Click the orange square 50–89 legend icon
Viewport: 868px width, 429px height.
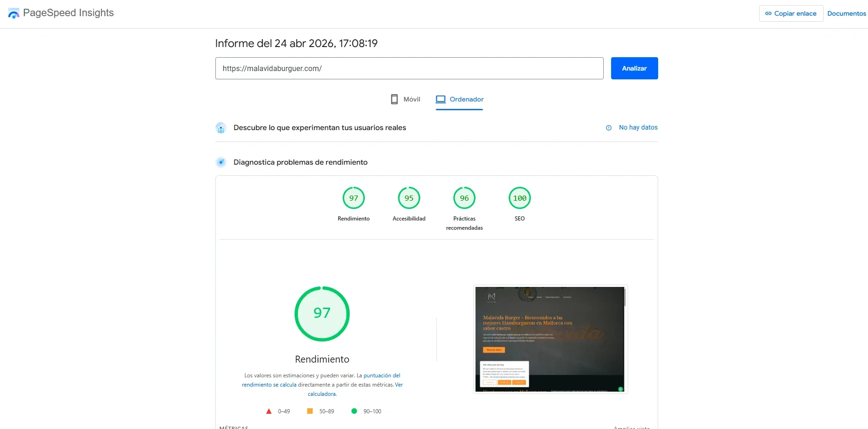pos(310,411)
